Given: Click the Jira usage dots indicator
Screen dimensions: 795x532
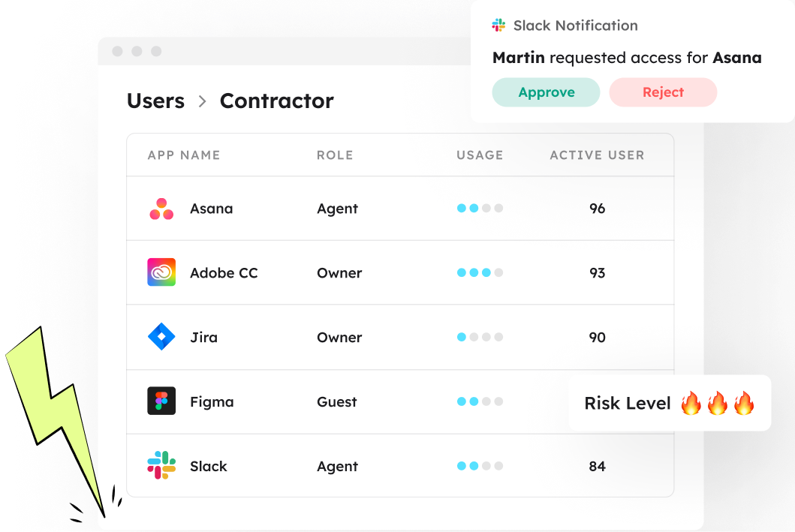Looking at the screenshot, I should (x=480, y=337).
